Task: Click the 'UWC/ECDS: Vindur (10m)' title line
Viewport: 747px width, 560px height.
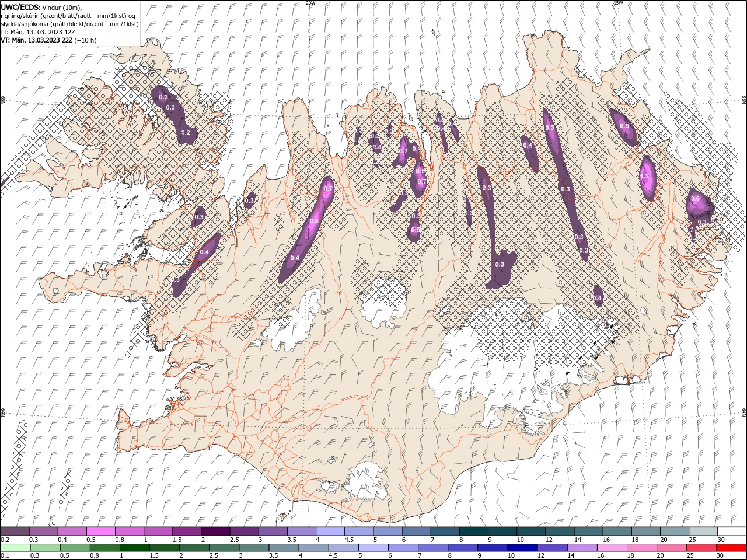Action: click(41, 6)
